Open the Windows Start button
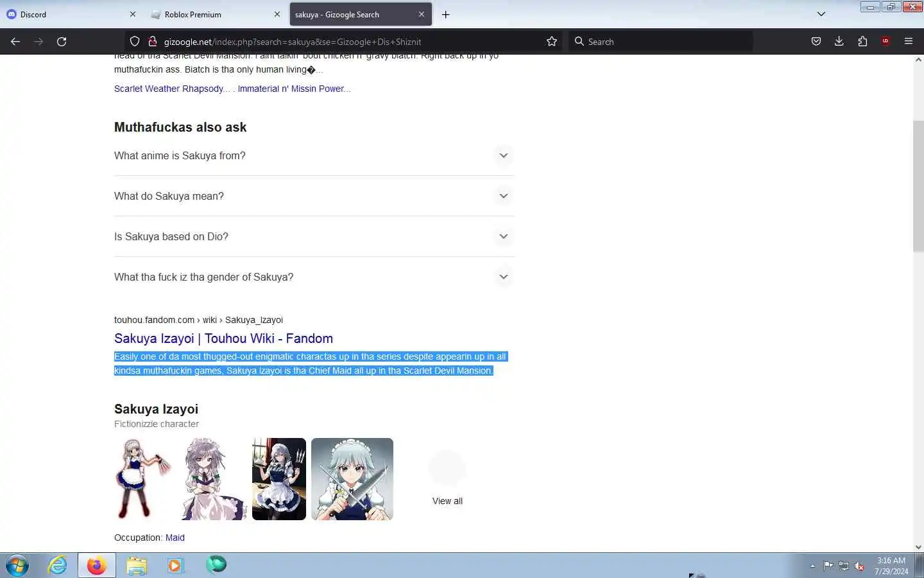Screen dimensions: 924x578 point(17,566)
